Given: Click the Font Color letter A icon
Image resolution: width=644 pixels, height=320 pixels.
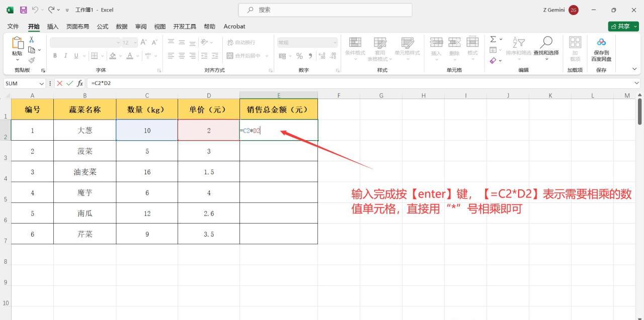Looking at the screenshot, I should pos(130,55).
